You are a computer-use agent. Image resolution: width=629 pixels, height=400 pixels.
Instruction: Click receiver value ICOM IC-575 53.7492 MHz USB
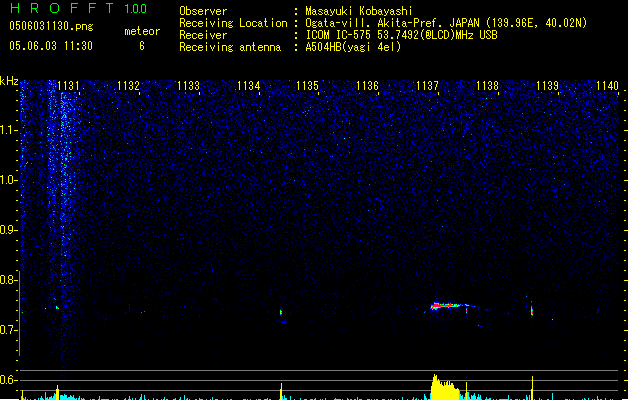click(402, 35)
